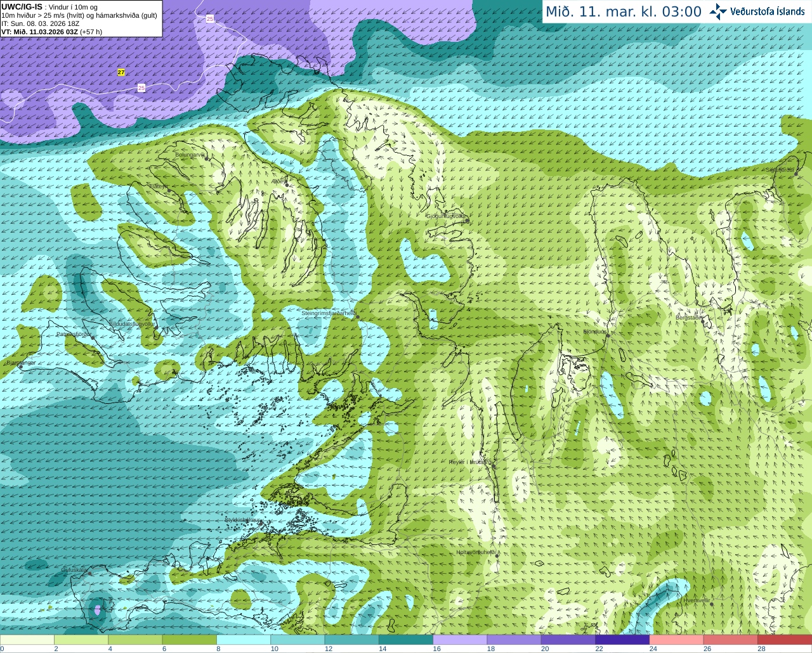Select the Steingrímsfjarðarheiði station label

click(328, 313)
